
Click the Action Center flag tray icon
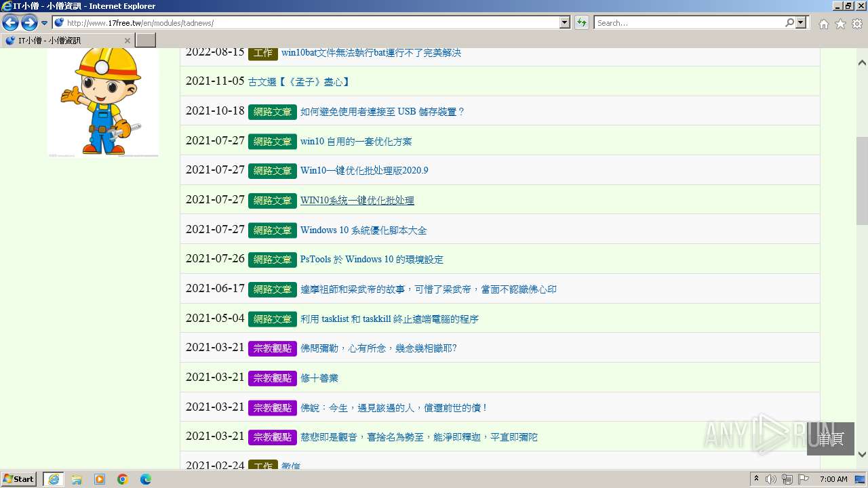[804, 479]
